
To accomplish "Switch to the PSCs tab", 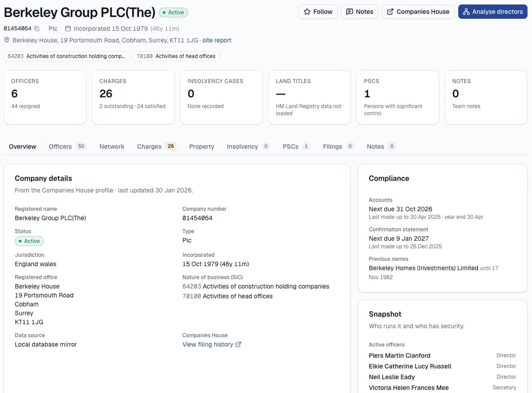I will coord(296,146).
